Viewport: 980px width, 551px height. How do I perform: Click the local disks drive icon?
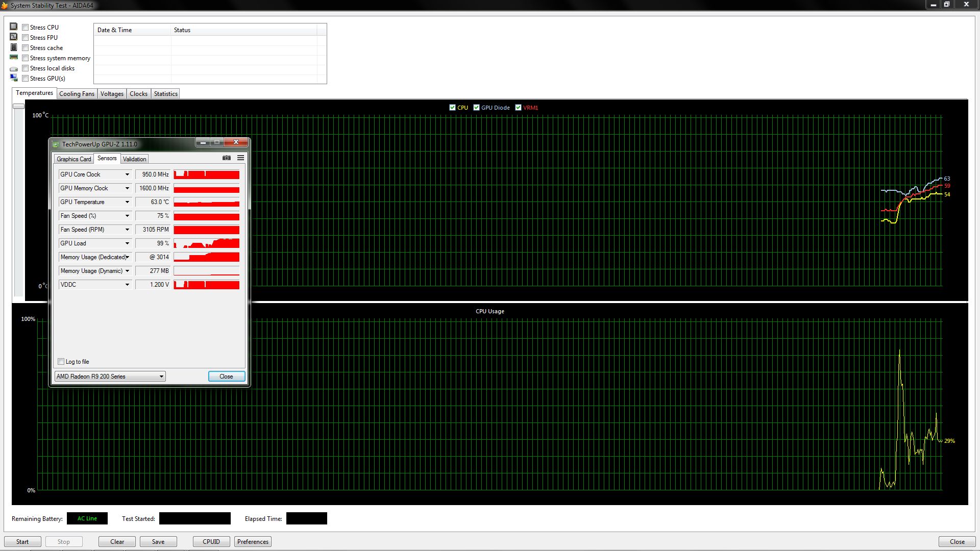(14, 69)
